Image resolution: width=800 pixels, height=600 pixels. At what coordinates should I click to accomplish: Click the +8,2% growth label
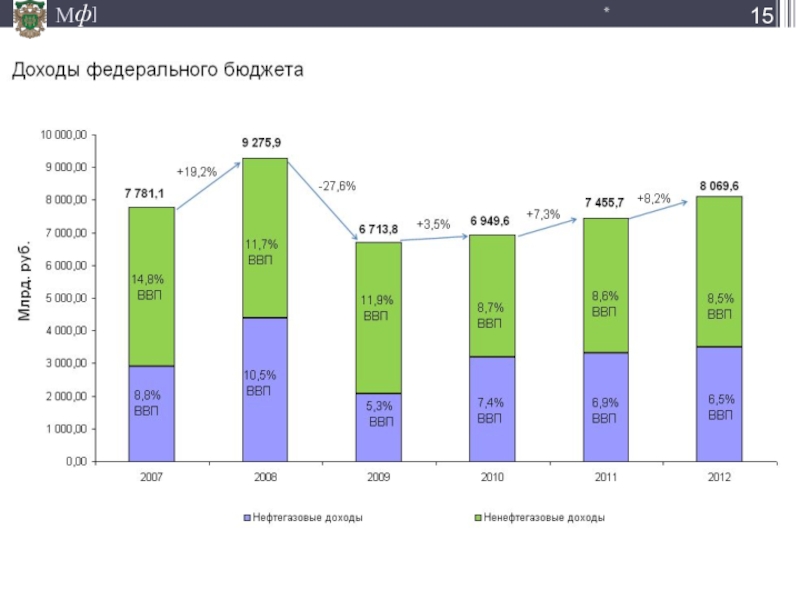(654, 199)
